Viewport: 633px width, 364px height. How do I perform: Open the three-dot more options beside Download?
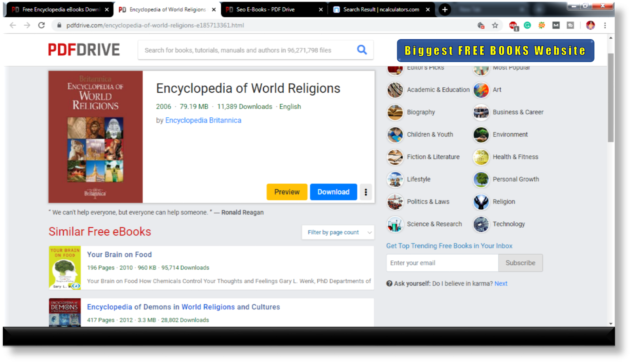(x=366, y=192)
